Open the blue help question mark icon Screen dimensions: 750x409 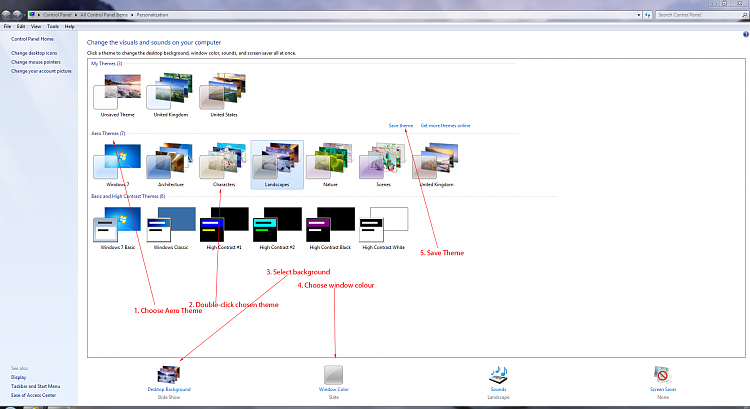(x=745, y=34)
